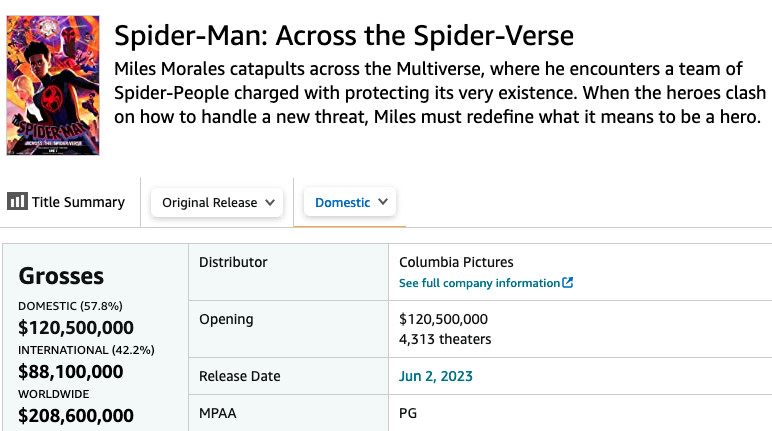Open the Title Summary tab
The width and height of the screenshot is (772, 431).
pos(66,202)
